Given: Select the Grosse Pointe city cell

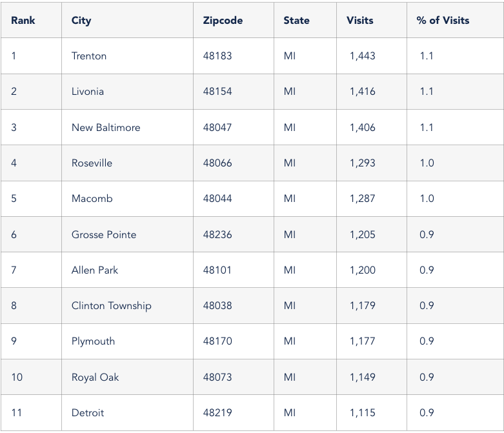Looking at the screenshot, I should tap(104, 235).
